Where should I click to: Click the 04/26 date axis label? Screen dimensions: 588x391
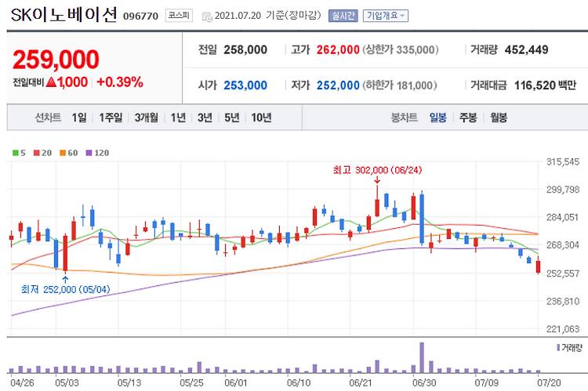click(22, 382)
